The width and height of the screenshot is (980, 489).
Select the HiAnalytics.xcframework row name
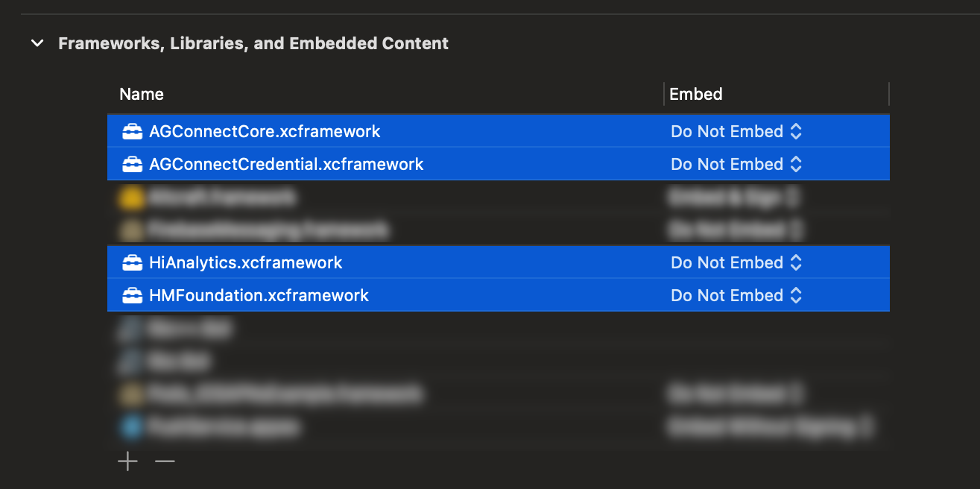tap(246, 263)
